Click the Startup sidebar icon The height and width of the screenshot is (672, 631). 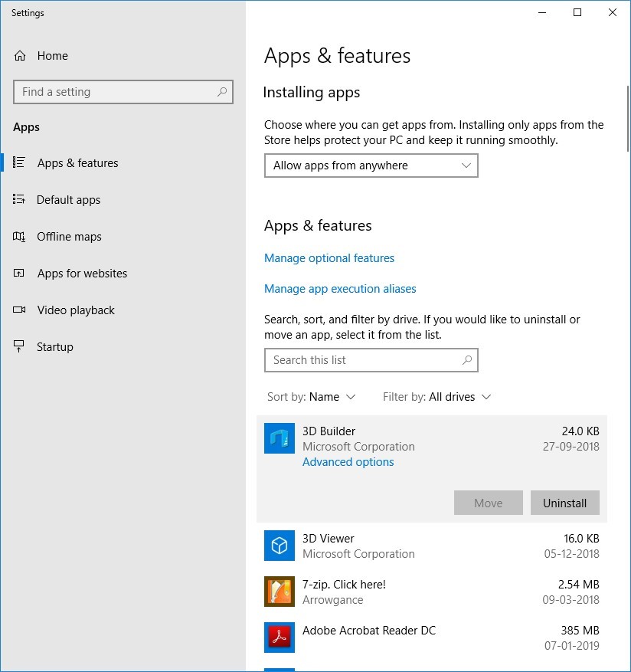(x=19, y=346)
